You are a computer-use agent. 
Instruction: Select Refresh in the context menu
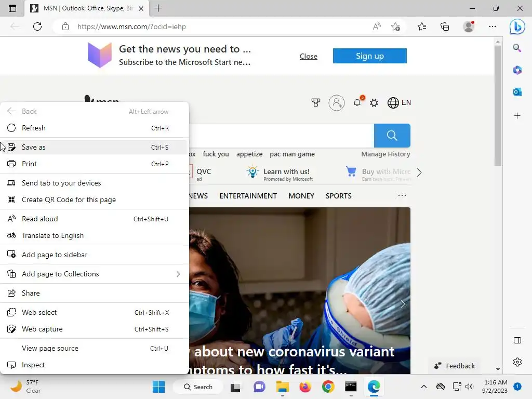point(95,128)
